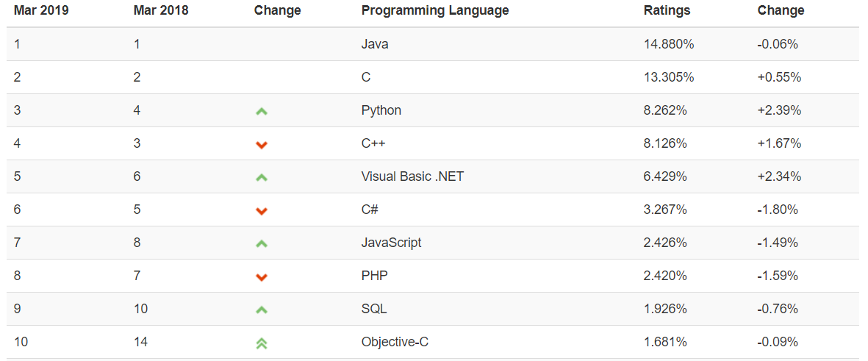The width and height of the screenshot is (868, 361).
Task: Click the +2.39% change value for Python
Action: tap(779, 110)
